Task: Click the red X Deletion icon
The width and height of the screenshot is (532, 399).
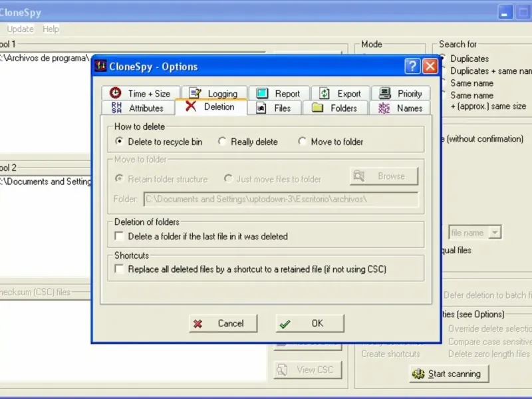Action: point(191,106)
